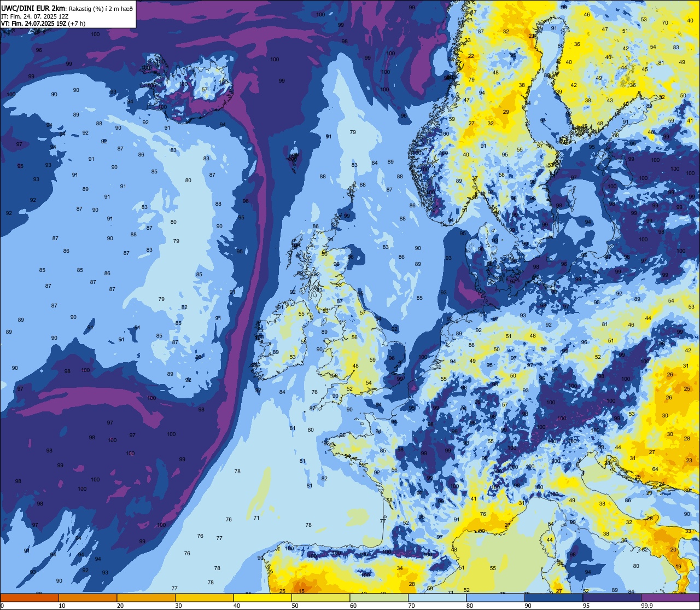
Task: Click the 'Rakastig (%) í 2 m hæð' label
Action: 101,8
